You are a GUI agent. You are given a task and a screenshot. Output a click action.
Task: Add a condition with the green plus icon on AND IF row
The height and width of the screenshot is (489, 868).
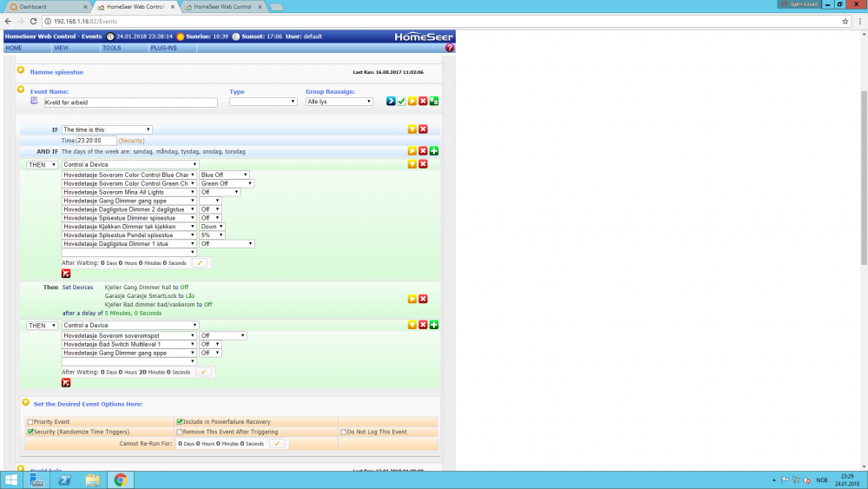click(434, 151)
